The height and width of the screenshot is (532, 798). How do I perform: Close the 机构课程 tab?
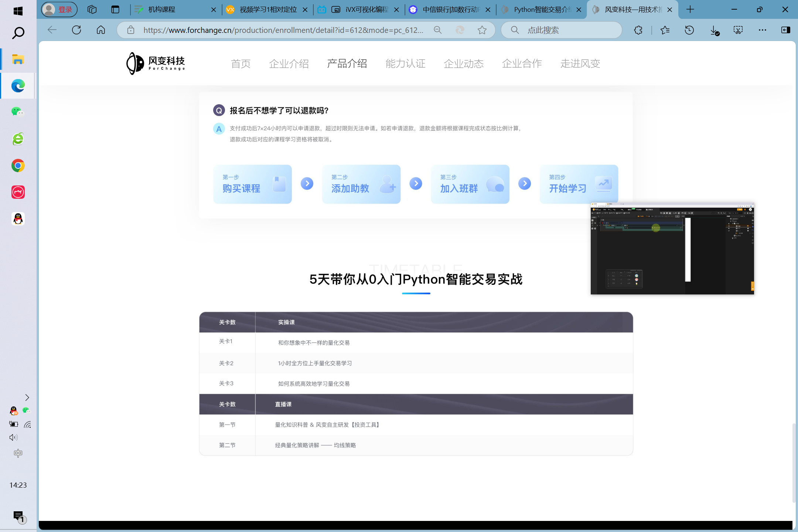click(214, 10)
